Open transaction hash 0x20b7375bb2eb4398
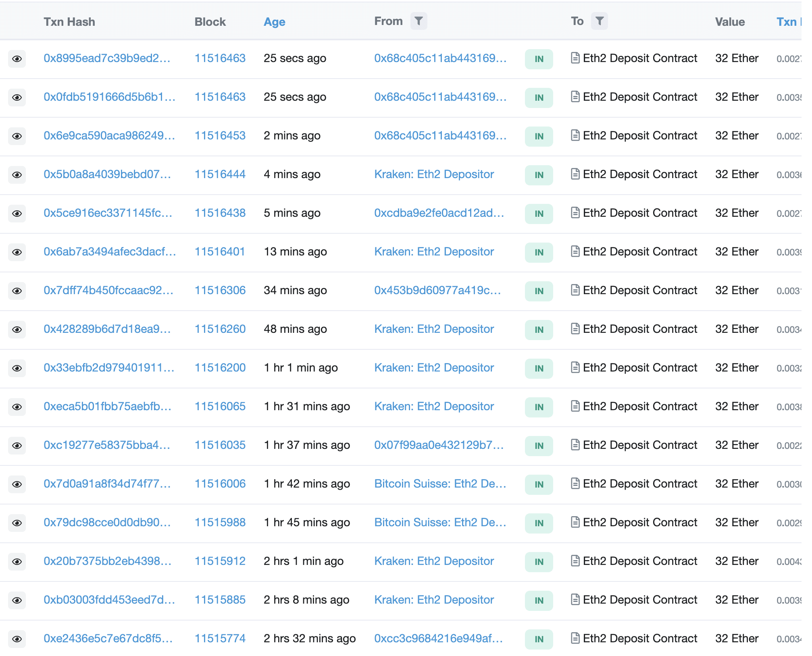Screen dimensions: 812x656 (x=108, y=561)
